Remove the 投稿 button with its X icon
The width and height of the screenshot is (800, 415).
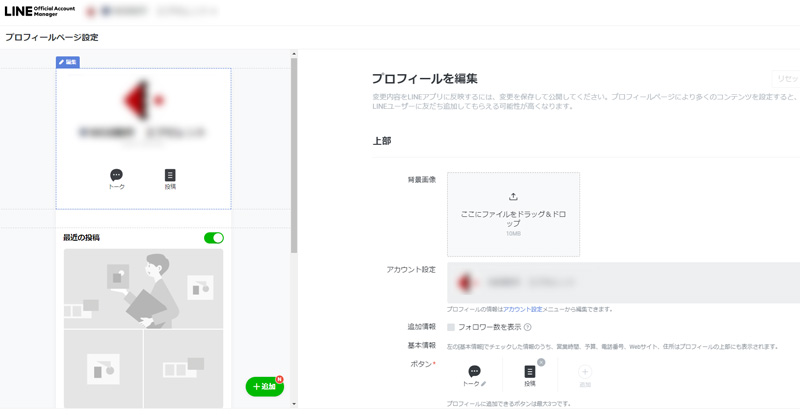pyautogui.click(x=541, y=362)
